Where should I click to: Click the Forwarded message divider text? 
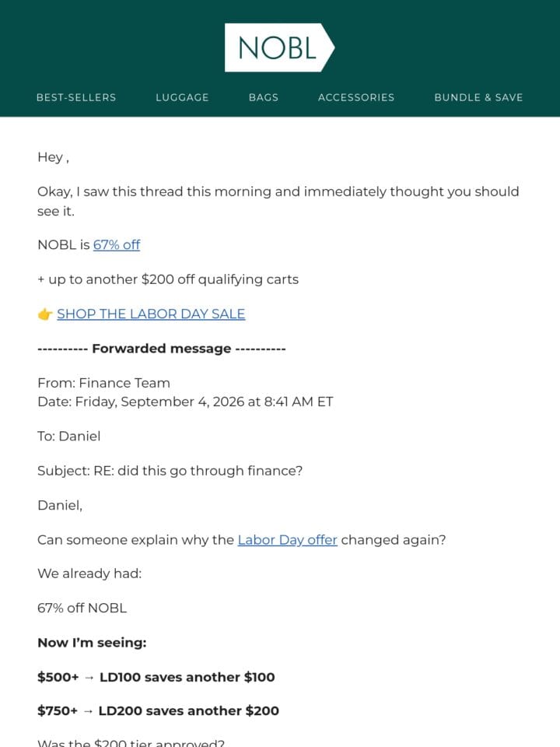pyautogui.click(x=162, y=349)
